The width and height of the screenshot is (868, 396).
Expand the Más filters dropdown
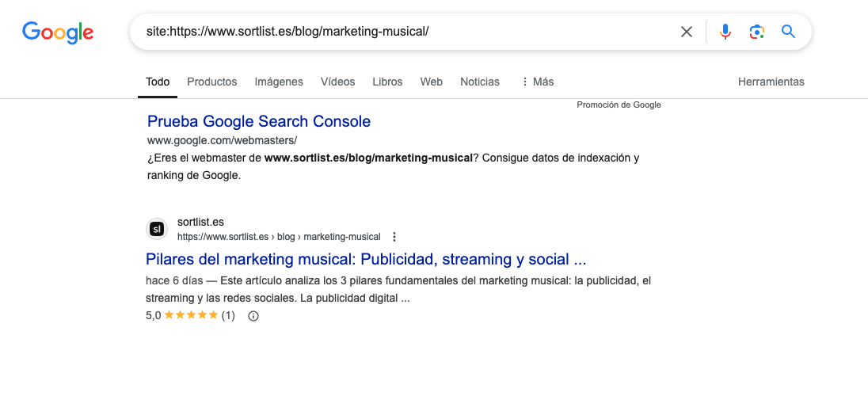click(537, 82)
